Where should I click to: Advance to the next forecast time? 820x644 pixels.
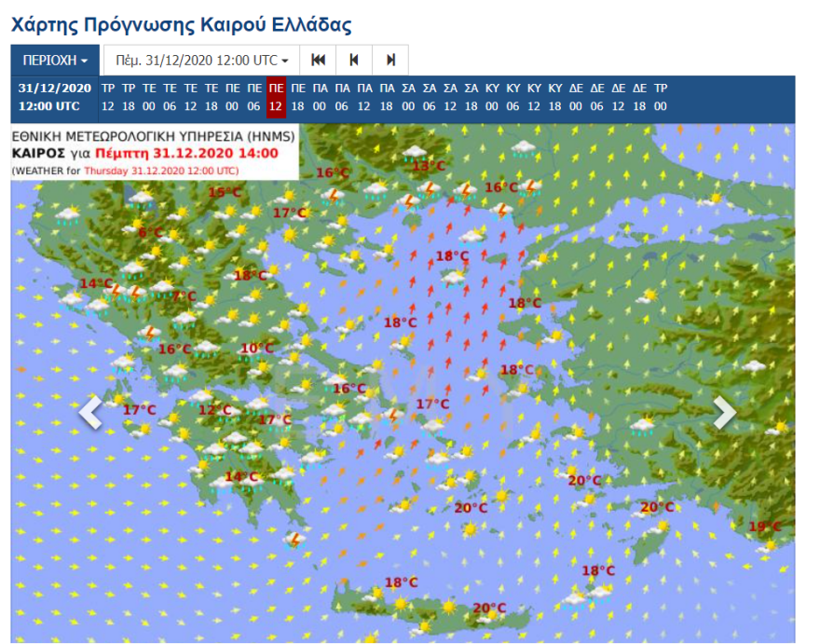tap(392, 59)
